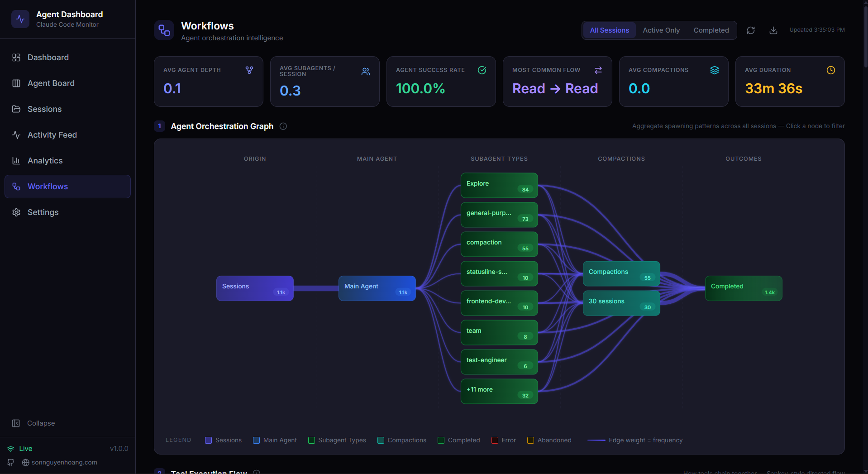Collapse the sidebar using the Collapse control
This screenshot has height=474, width=868.
point(33,423)
